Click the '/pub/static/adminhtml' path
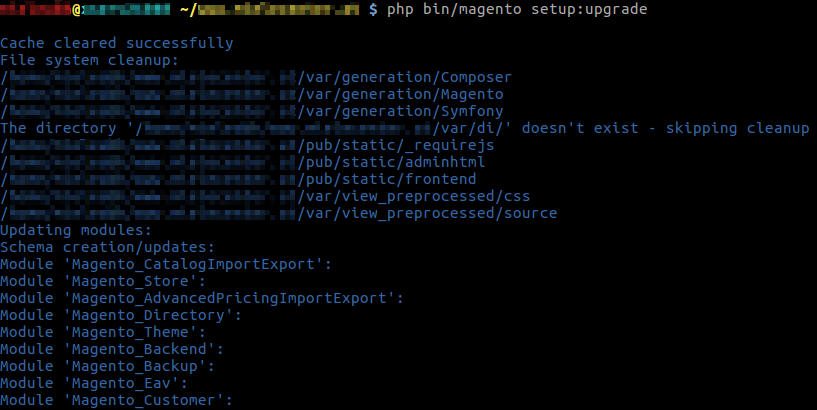The width and height of the screenshot is (817, 410). 391,162
